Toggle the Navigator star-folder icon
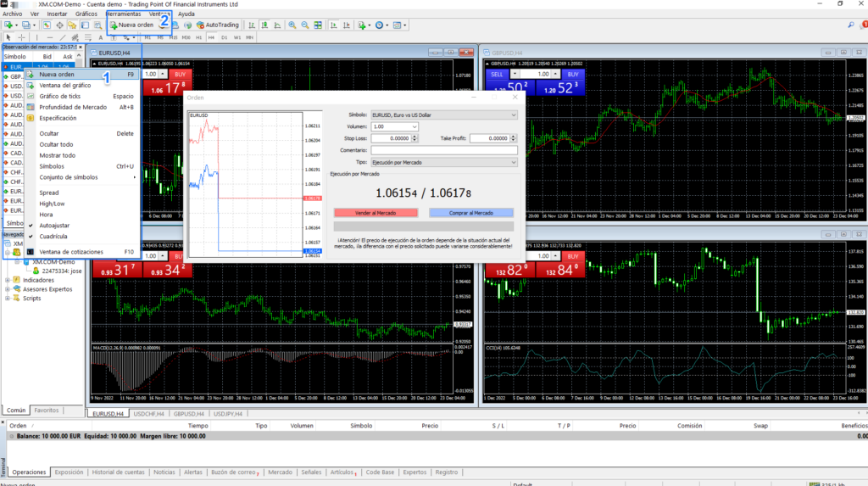 click(72, 25)
